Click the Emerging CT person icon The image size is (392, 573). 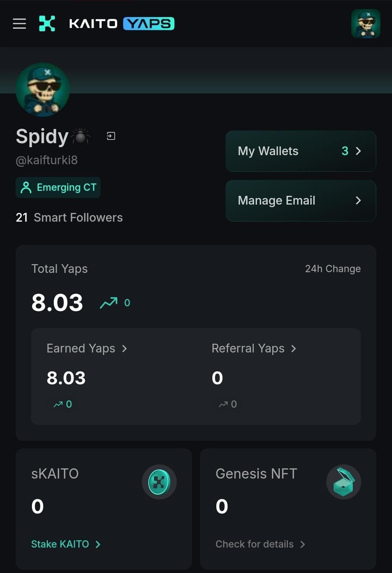[26, 187]
